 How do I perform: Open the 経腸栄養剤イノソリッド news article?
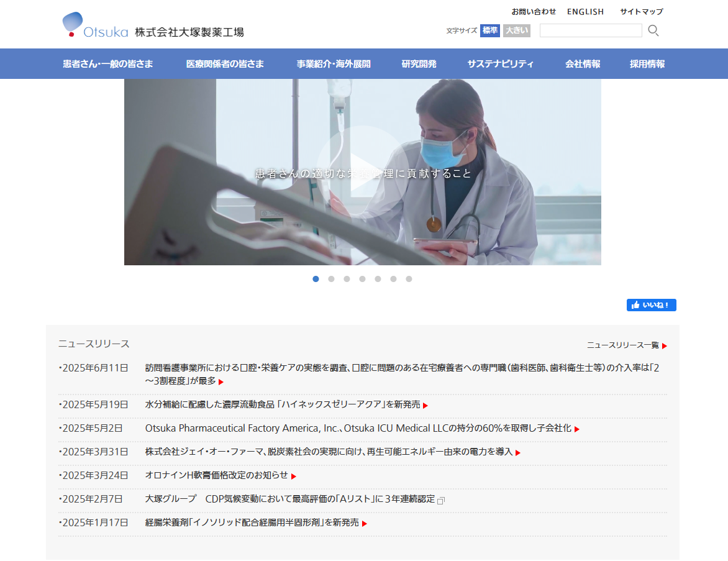252,522
